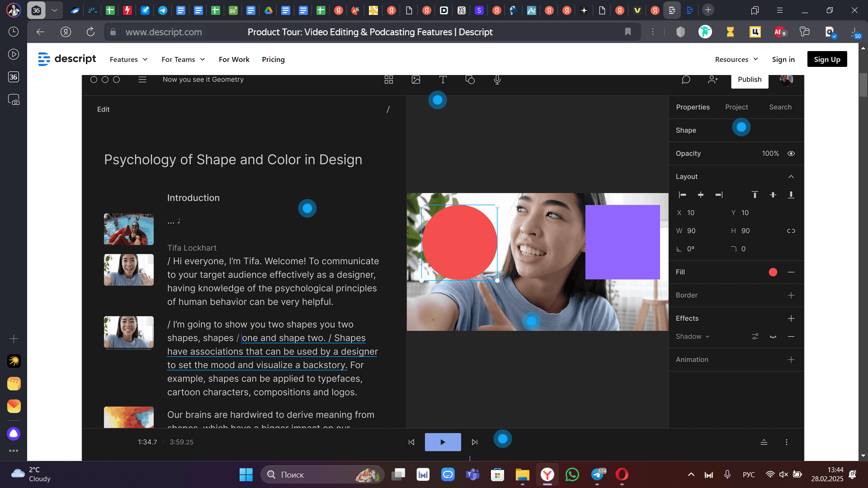This screenshot has height=488, width=868.
Task: Switch to the Project tab
Action: click(736, 107)
